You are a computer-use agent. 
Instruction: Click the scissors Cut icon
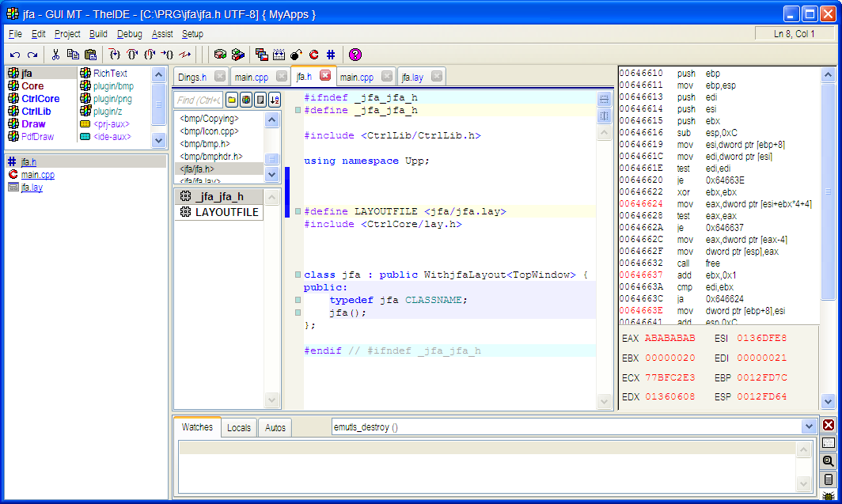(x=55, y=55)
